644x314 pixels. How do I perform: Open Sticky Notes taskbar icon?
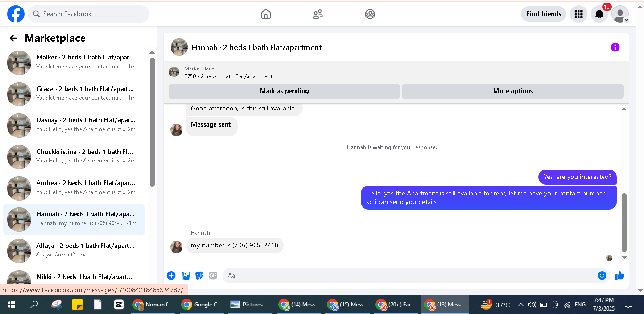coord(77,305)
